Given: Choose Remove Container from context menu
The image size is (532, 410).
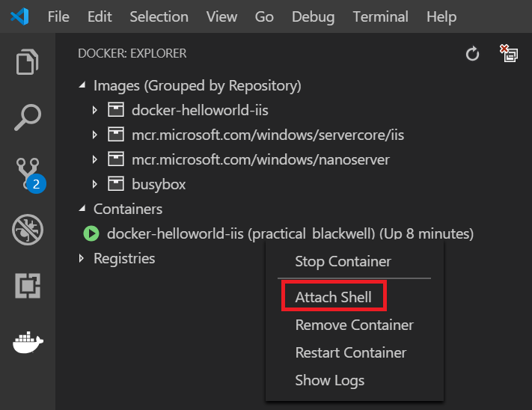Looking at the screenshot, I should point(354,325).
